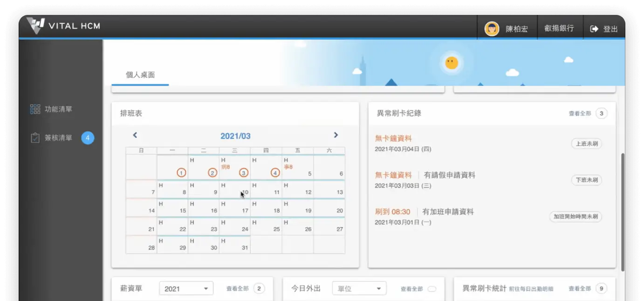Click the count badge 3 in 異常刷卡紀錄
The image size is (644, 301).
pos(602,113)
